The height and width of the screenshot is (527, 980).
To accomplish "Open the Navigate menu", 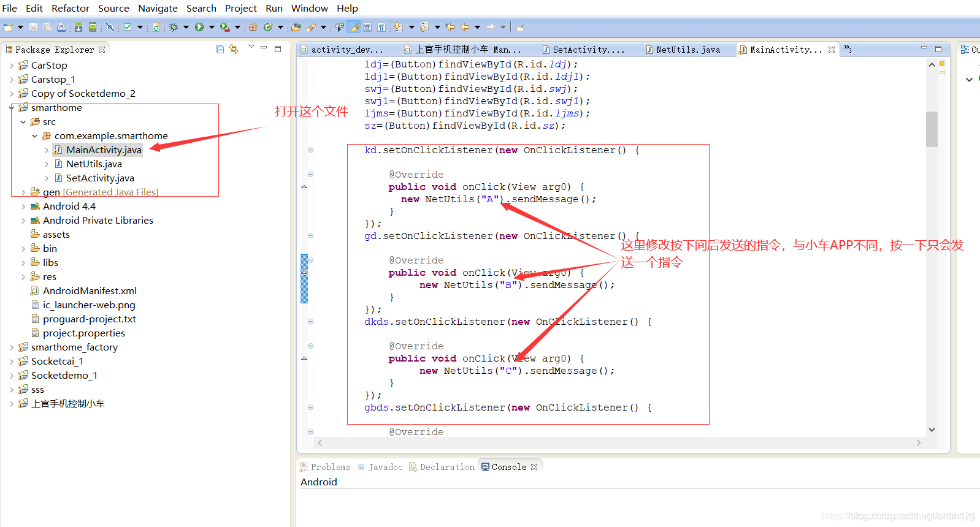I will click(x=158, y=8).
